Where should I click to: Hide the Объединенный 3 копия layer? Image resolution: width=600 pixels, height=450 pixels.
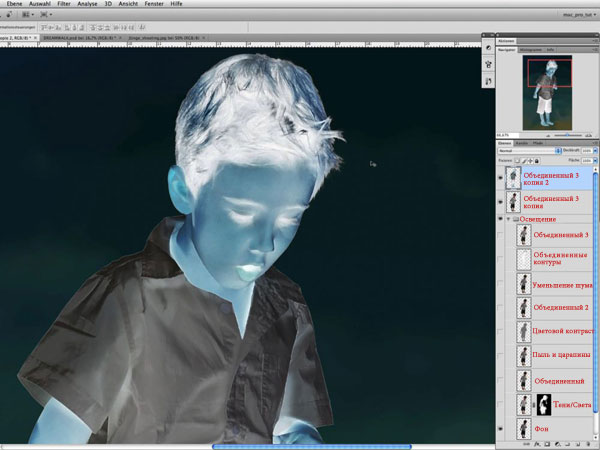(501, 202)
